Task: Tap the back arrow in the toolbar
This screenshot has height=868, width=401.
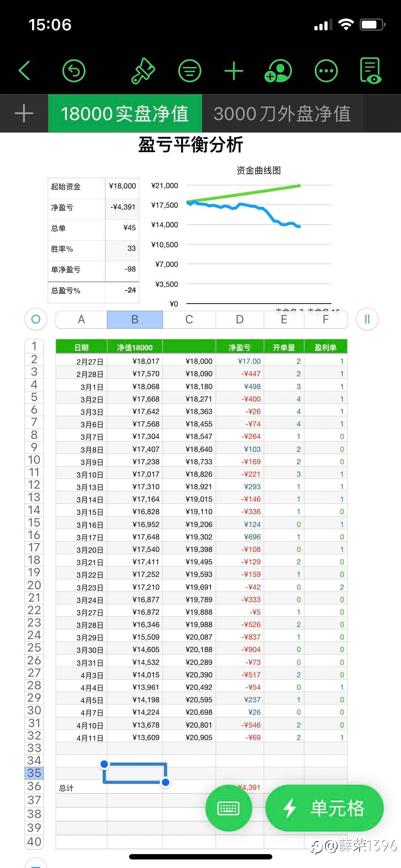Action: tap(24, 70)
